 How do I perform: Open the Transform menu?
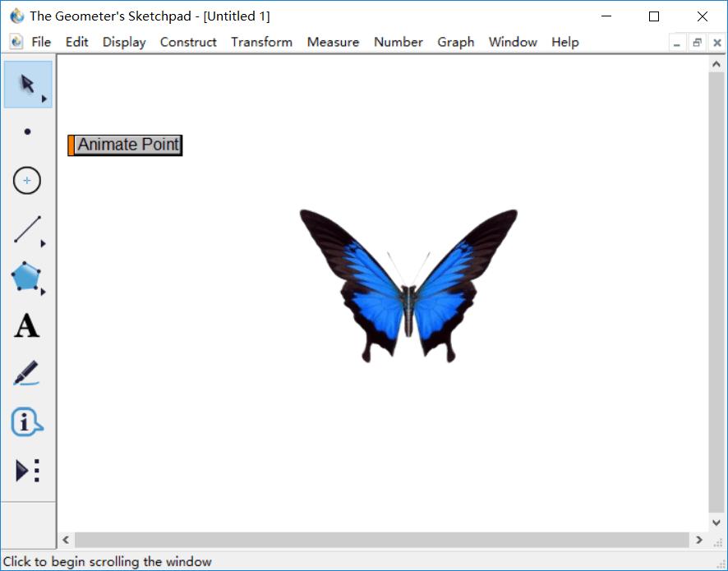(262, 42)
